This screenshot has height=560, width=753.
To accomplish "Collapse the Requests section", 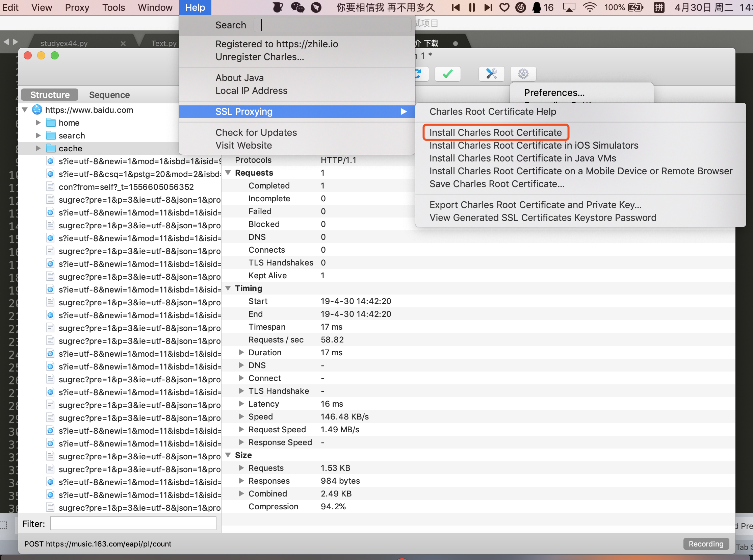I will coord(228,173).
